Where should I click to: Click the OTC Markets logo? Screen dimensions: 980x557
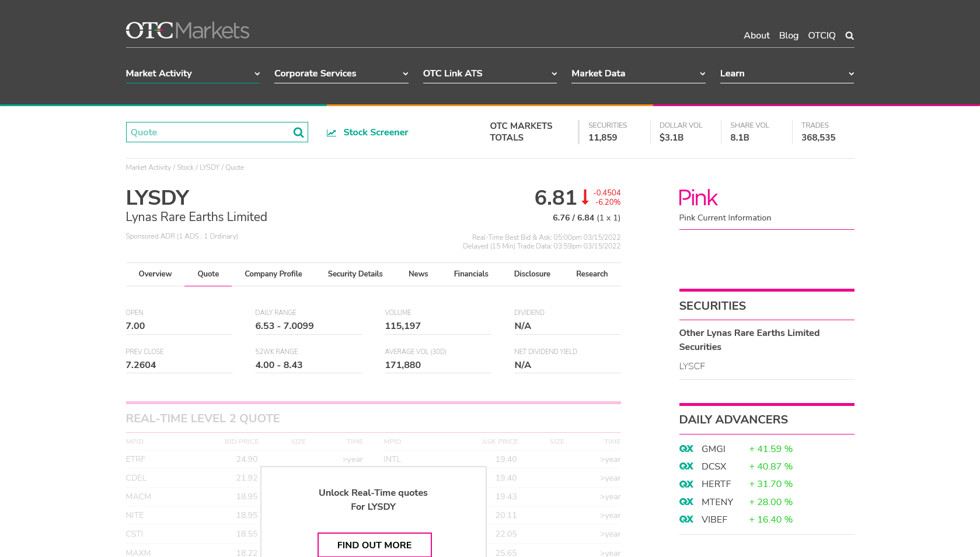point(187,30)
